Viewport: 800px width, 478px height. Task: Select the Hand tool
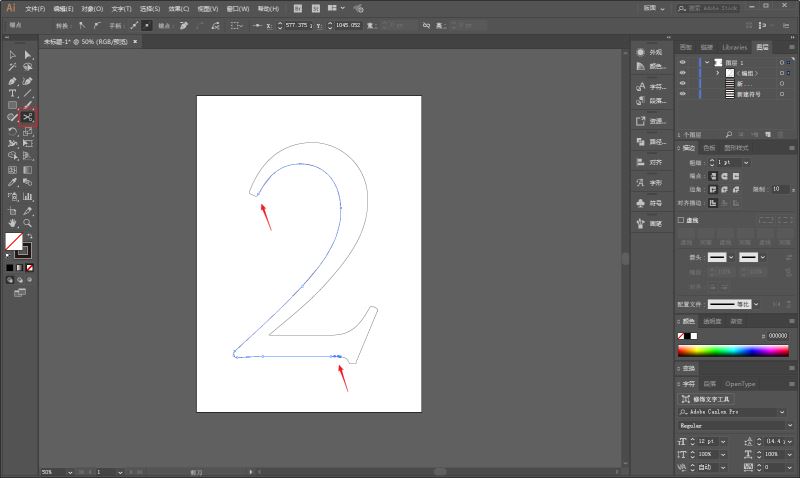(12, 223)
